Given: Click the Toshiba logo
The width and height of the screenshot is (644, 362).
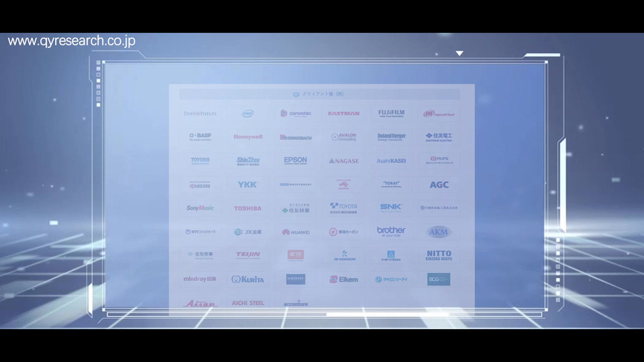Looking at the screenshot, I should click(x=248, y=208).
